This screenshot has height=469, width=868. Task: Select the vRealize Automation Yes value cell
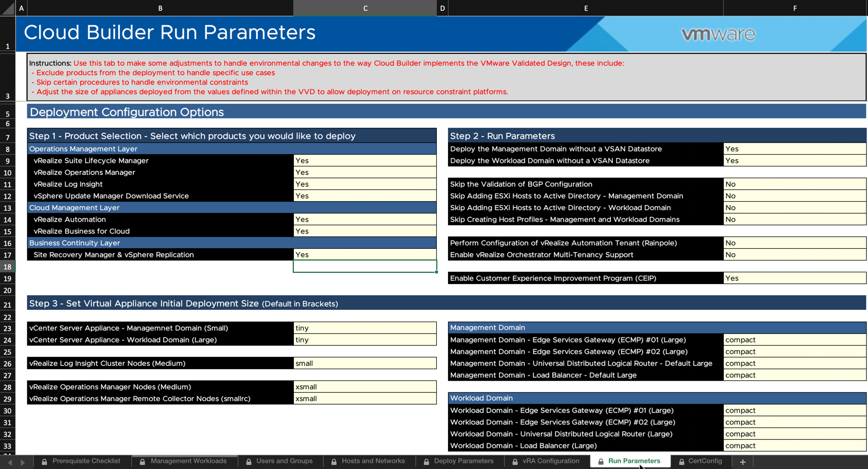coord(364,220)
